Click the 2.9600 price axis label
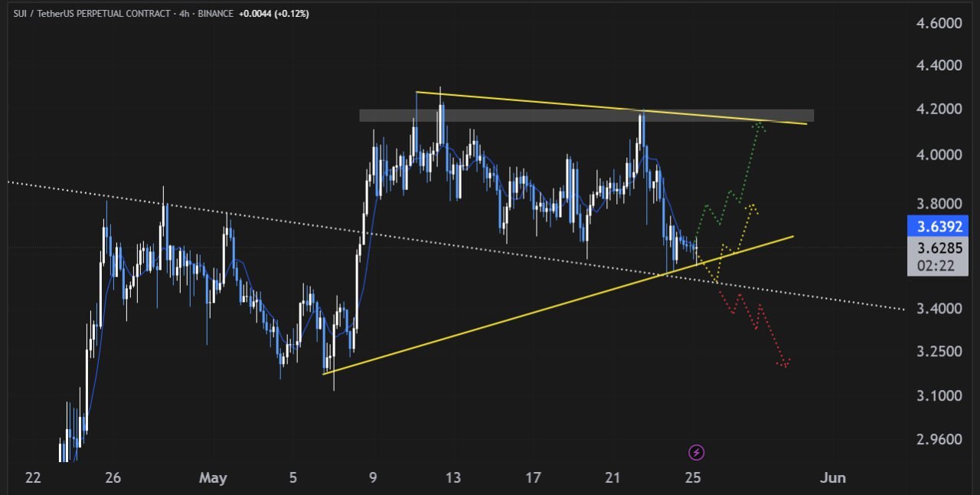This screenshot has width=980, height=495. [x=939, y=439]
